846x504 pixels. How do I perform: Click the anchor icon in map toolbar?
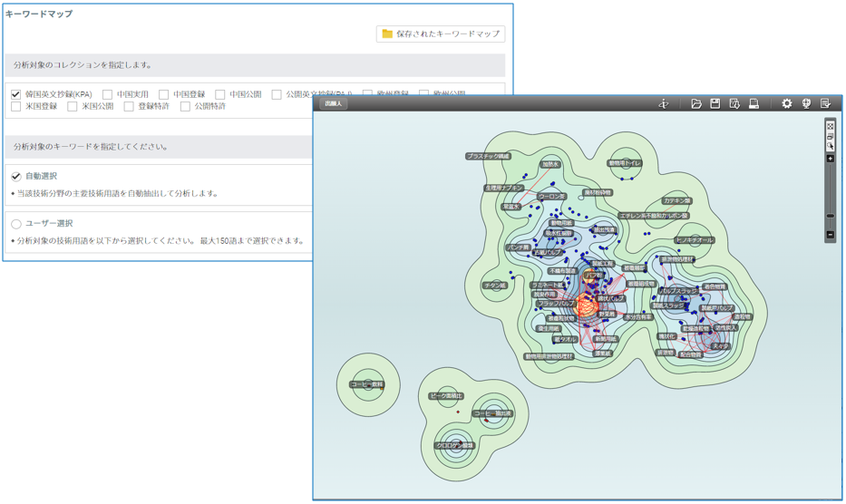tap(664, 104)
